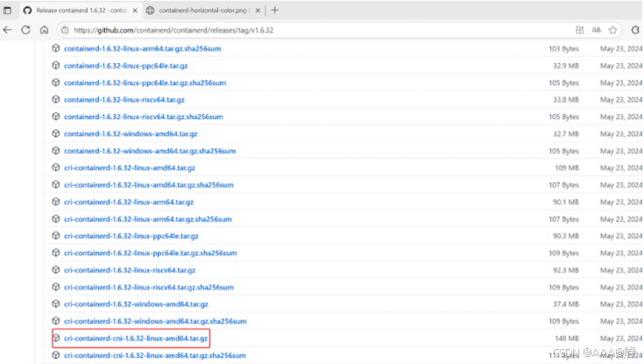Screen dimensions: 644x364
Task: Click package icon beside containerd-1.6.32-linux-ppc64le.tar.gz
Action: [x=56, y=66]
